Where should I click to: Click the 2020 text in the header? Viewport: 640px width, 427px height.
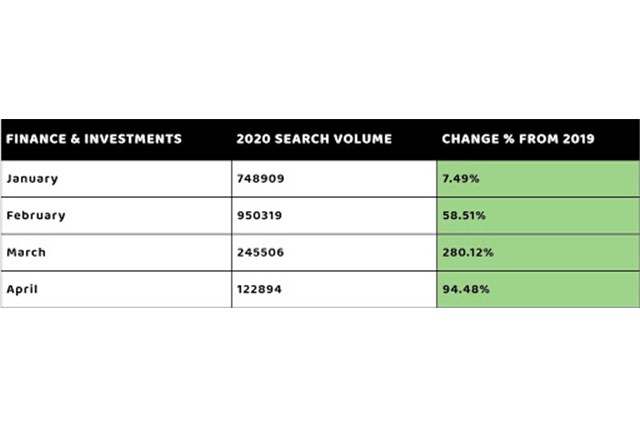(254, 138)
